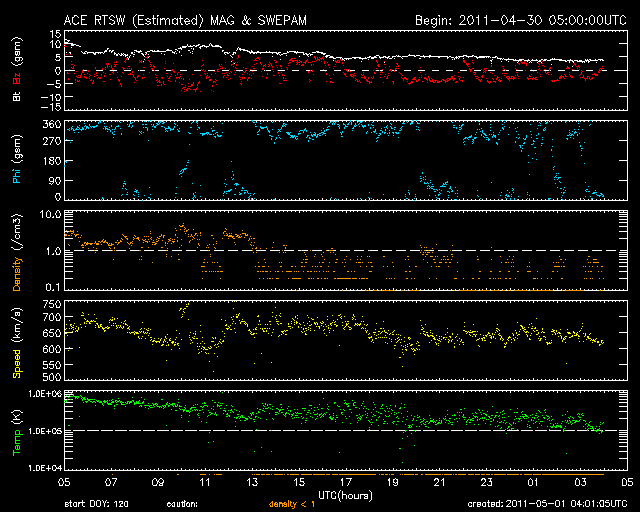Click the orange 'density < 1' legend text
The width and height of the screenshot is (640, 512).
click(x=292, y=504)
